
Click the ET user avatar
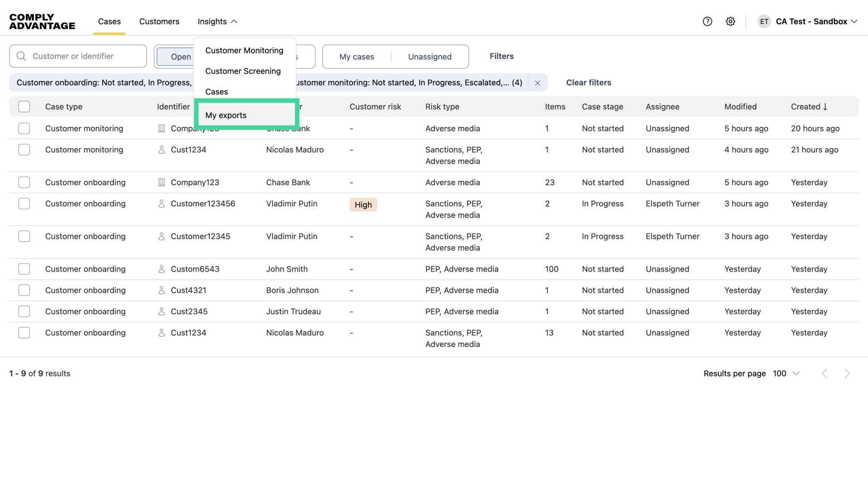point(764,21)
